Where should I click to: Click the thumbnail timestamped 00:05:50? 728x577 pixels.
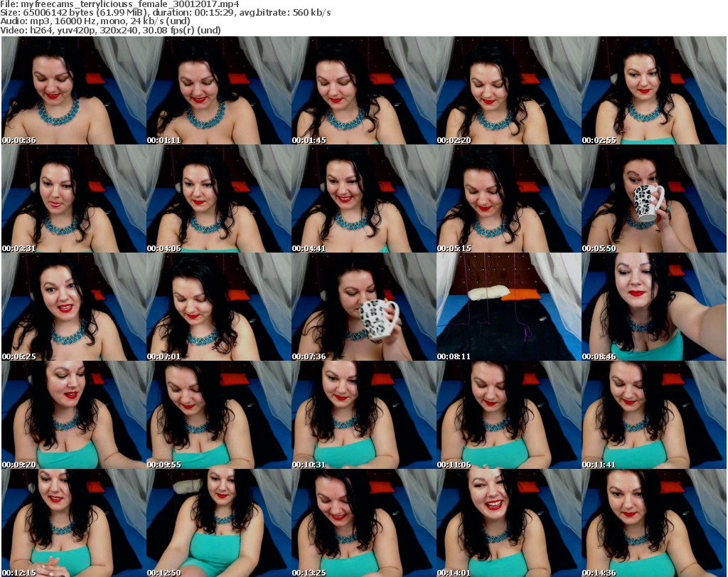click(x=654, y=198)
